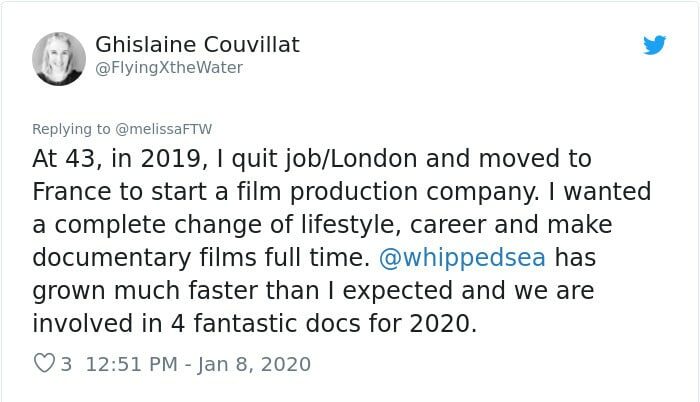Click the @FlyingXtheWater handle

click(x=169, y=67)
